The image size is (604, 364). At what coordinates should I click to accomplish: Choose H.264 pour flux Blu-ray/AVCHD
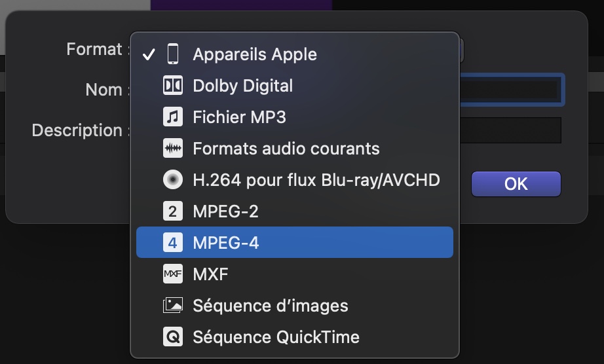tap(316, 180)
